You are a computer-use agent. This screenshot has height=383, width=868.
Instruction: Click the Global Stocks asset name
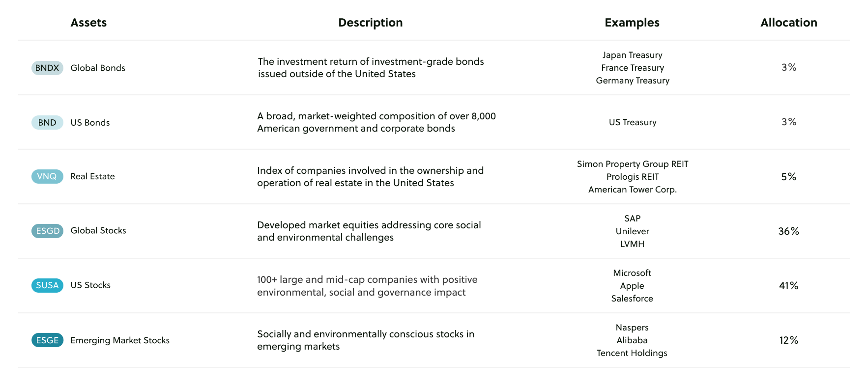98,231
